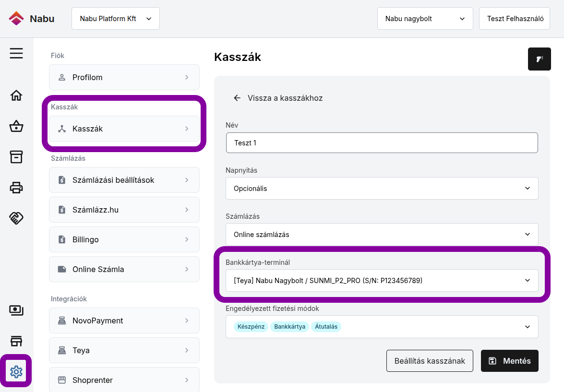Select Kasszák in the settings menu
This screenshot has height=392, width=564.
124,129
